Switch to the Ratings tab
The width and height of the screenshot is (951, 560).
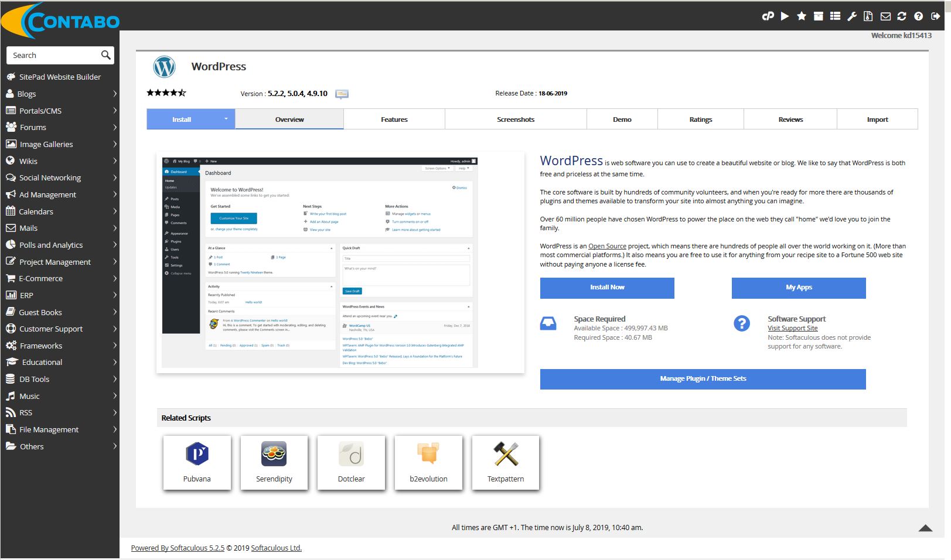coord(701,119)
